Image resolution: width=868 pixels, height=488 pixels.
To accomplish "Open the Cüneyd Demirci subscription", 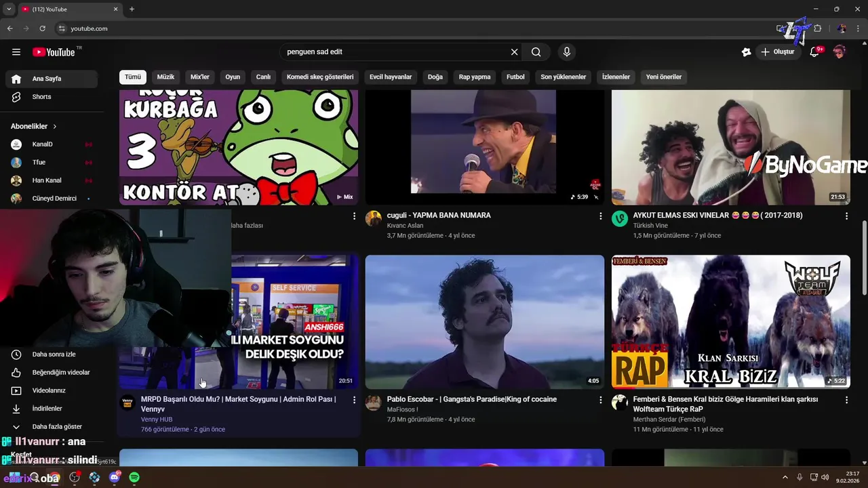I will pos(52,199).
